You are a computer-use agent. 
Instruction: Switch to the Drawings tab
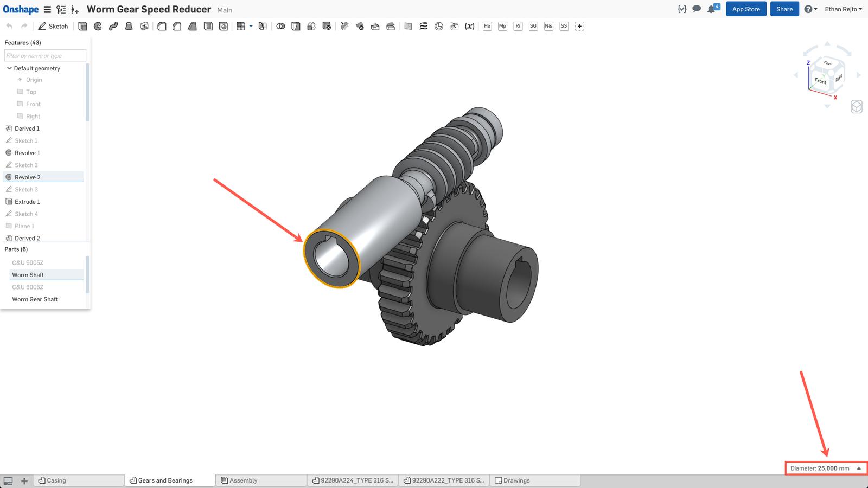point(516,480)
